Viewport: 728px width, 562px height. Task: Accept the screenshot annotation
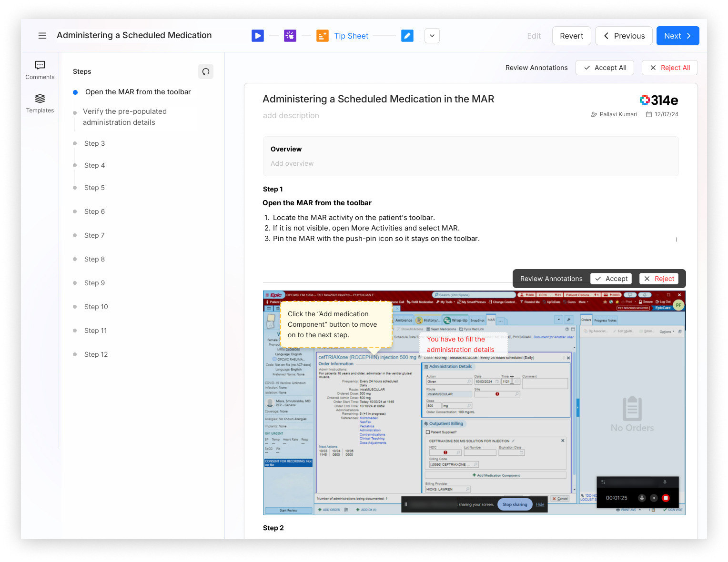611,279
